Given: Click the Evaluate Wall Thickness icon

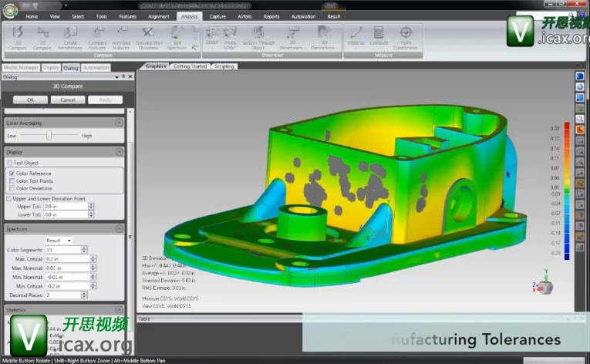Looking at the screenshot, I should 149,37.
